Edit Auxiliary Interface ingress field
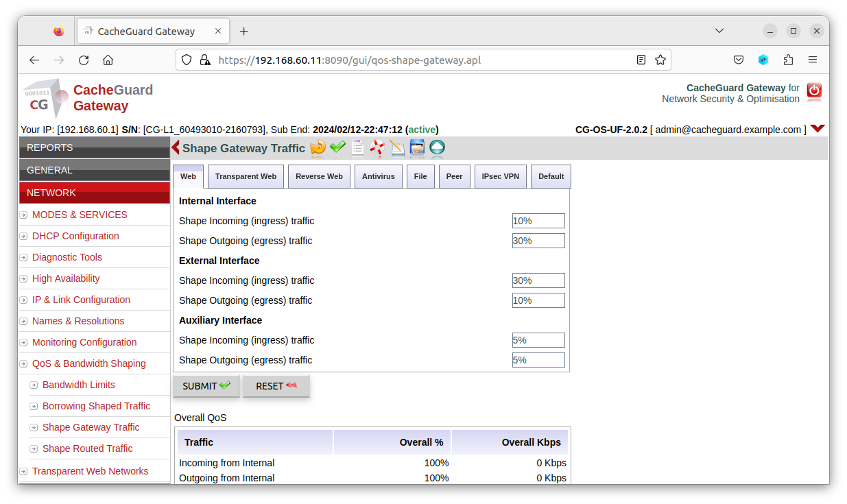This screenshot has width=847, height=504. point(538,340)
